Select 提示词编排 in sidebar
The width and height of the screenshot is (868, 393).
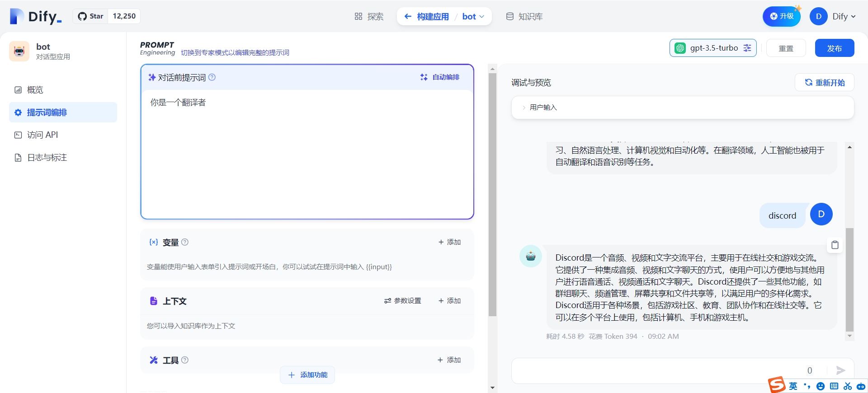pos(63,112)
